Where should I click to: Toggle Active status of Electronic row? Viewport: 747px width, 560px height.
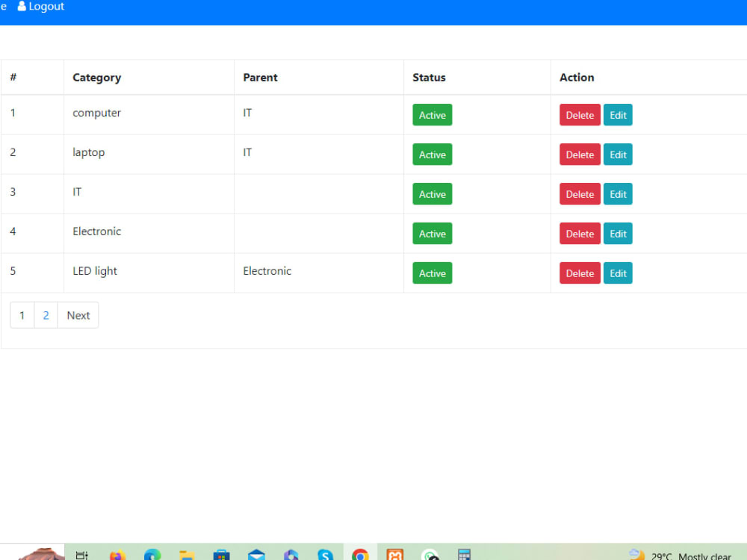[x=432, y=233]
